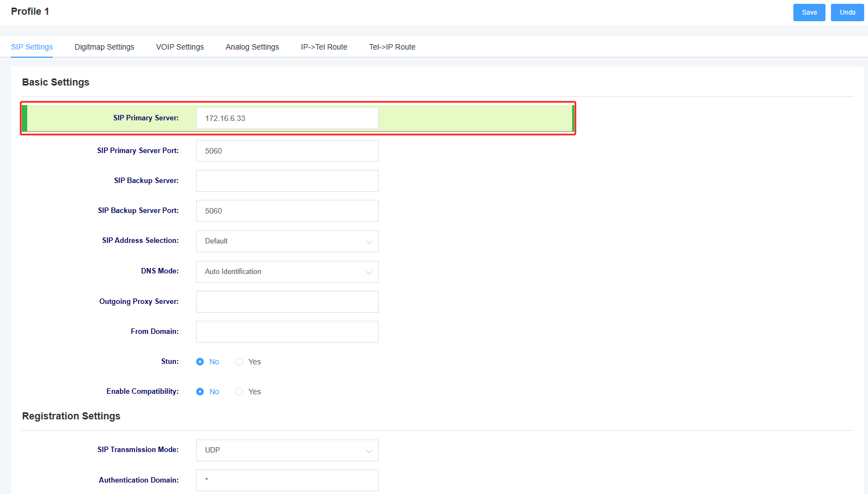Open the SIP Transmission Mode dropdown

pyautogui.click(x=287, y=450)
